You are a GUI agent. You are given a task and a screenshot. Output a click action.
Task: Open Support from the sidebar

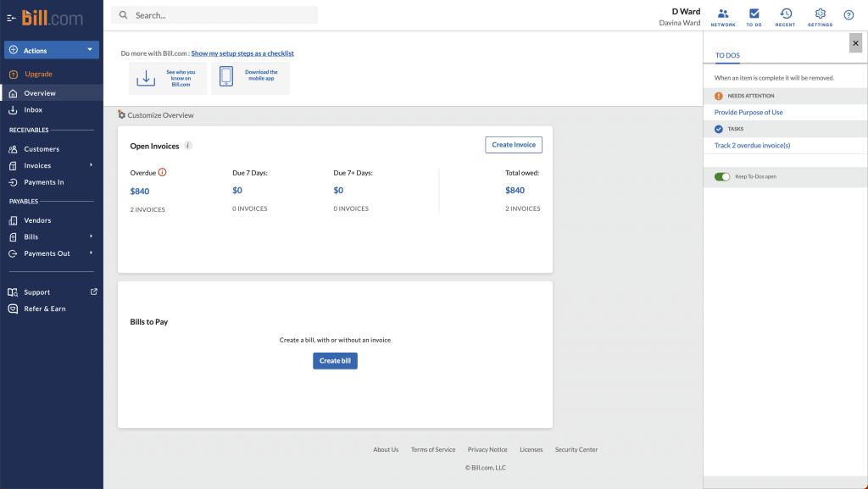(x=36, y=292)
